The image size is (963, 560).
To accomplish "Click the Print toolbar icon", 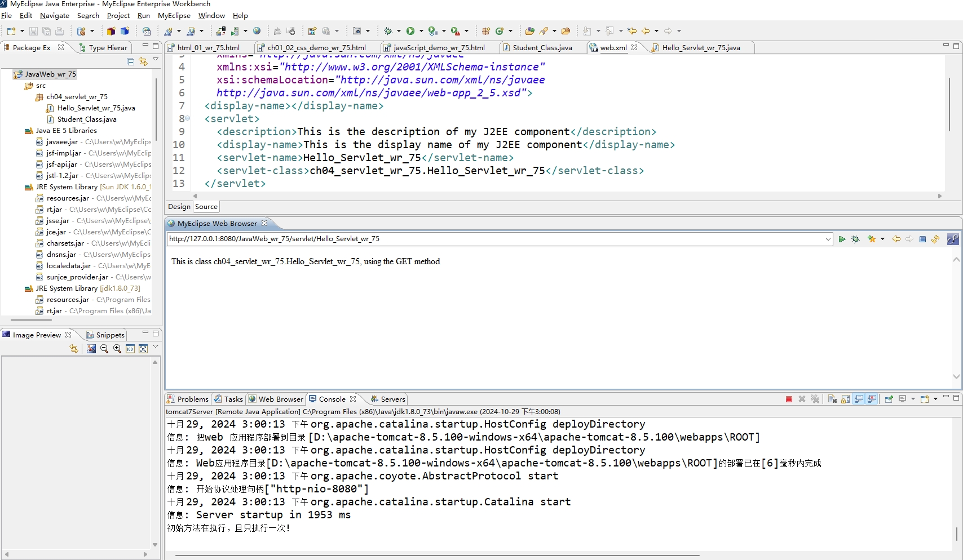I will (59, 31).
